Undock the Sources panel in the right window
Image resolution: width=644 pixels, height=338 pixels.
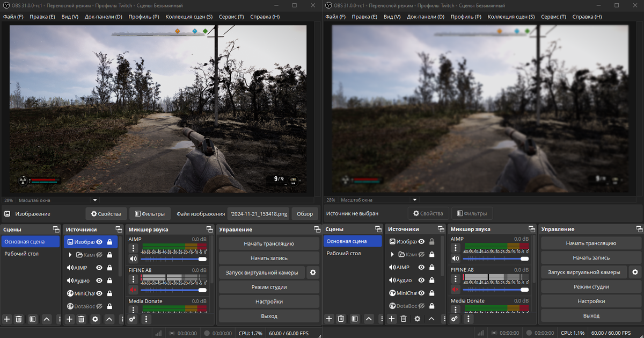(440, 229)
